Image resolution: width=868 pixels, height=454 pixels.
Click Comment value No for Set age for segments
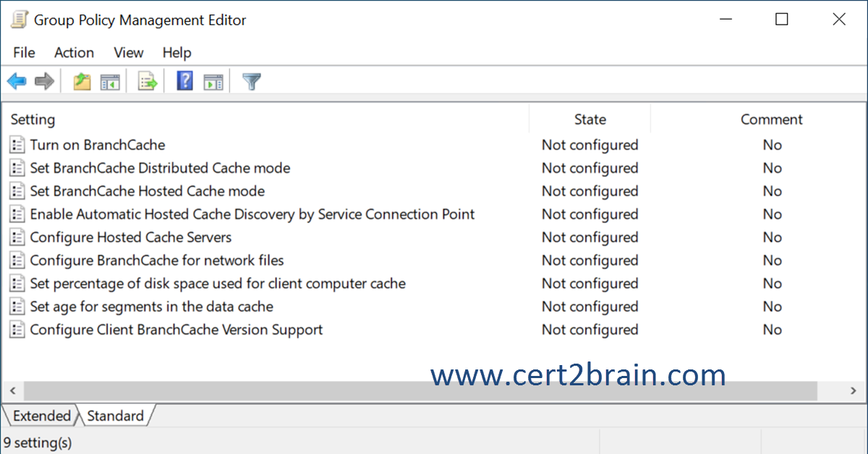tap(773, 307)
